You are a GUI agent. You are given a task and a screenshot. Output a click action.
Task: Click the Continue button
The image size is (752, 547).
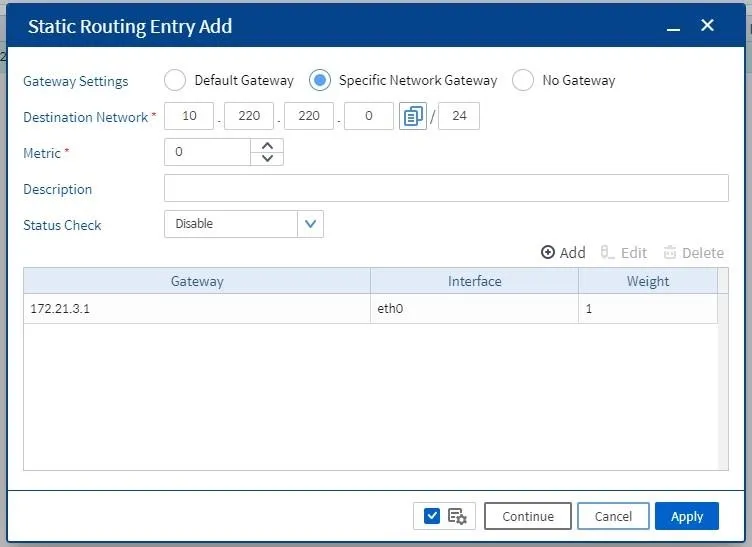pyautogui.click(x=528, y=516)
